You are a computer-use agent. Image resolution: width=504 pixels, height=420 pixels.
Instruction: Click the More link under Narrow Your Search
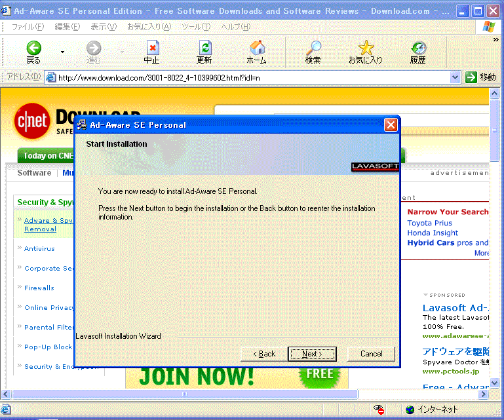[482, 253]
